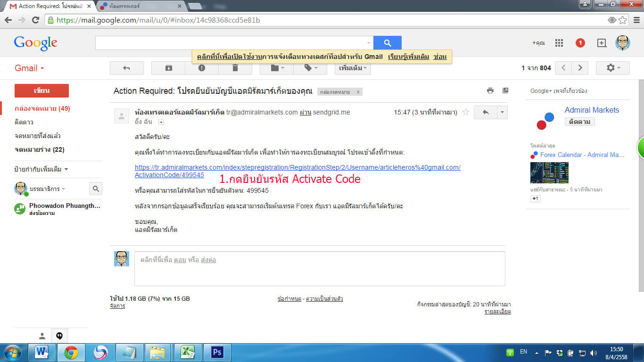This screenshot has height=362, width=644.
Task: Click the archive email icon
Action: [168, 68]
